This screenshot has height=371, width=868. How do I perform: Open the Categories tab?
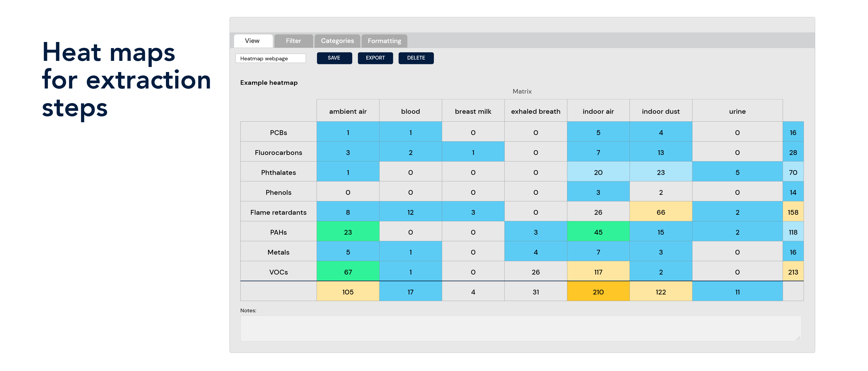[337, 41]
